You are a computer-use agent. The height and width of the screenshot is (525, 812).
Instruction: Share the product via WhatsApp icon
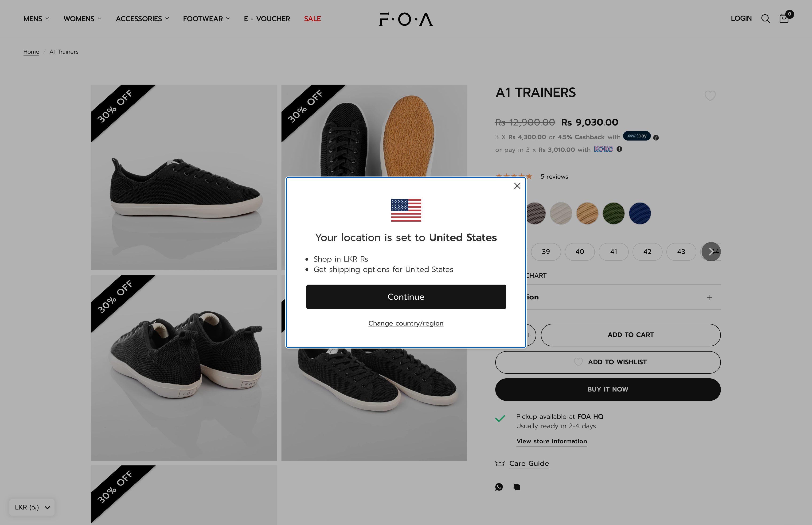(x=499, y=487)
